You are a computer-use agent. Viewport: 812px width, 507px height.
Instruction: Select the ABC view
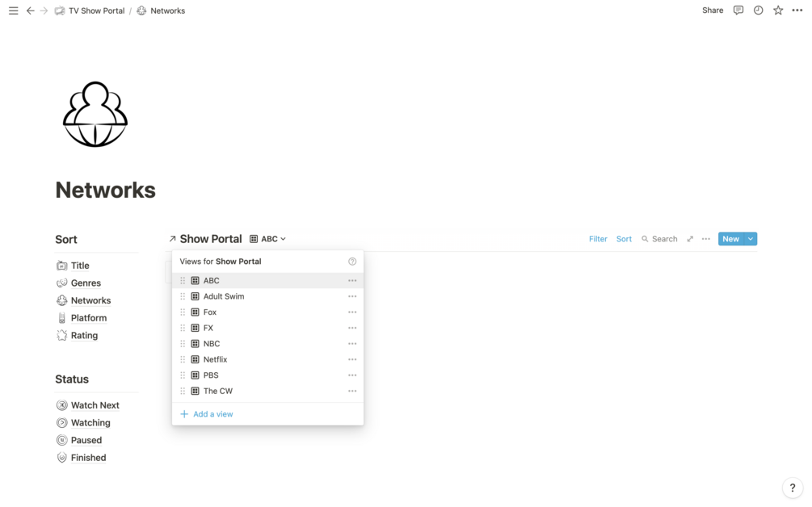[x=267, y=280]
